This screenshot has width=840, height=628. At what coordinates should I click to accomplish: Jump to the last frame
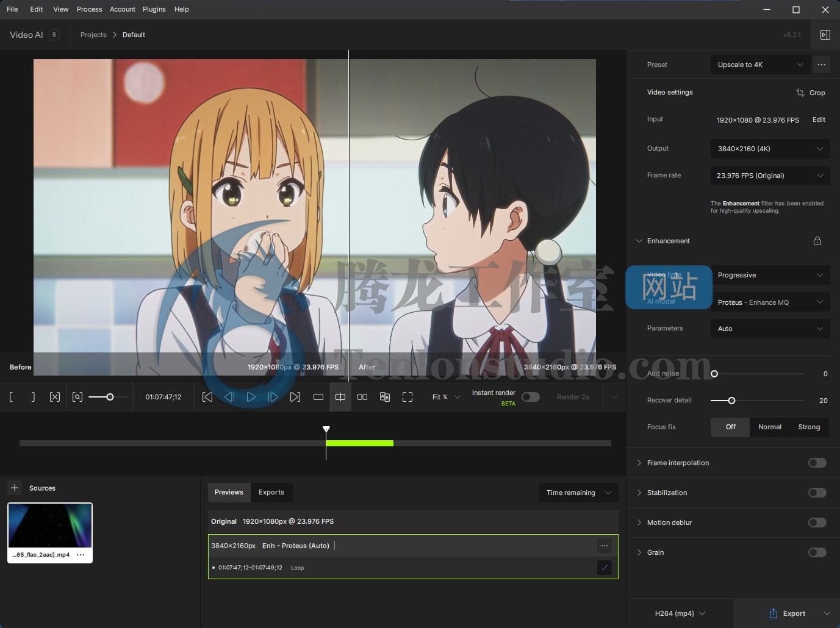(295, 397)
